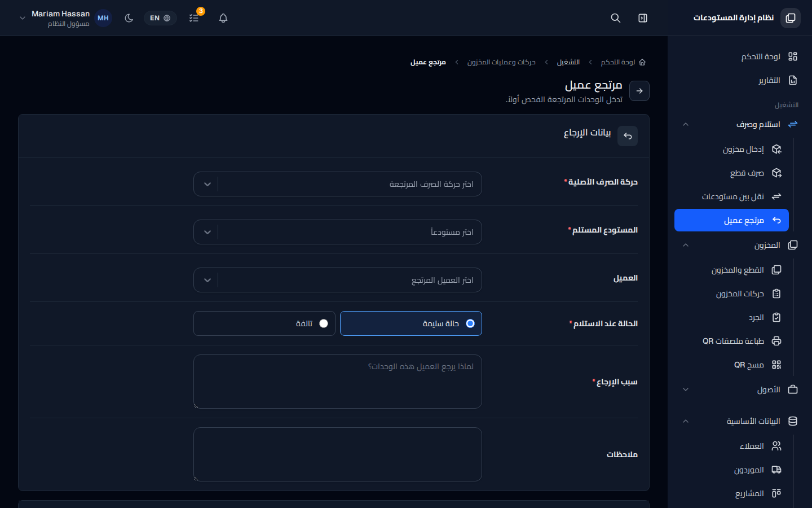Open MH user avatar
The width and height of the screenshot is (812, 508).
tap(103, 18)
